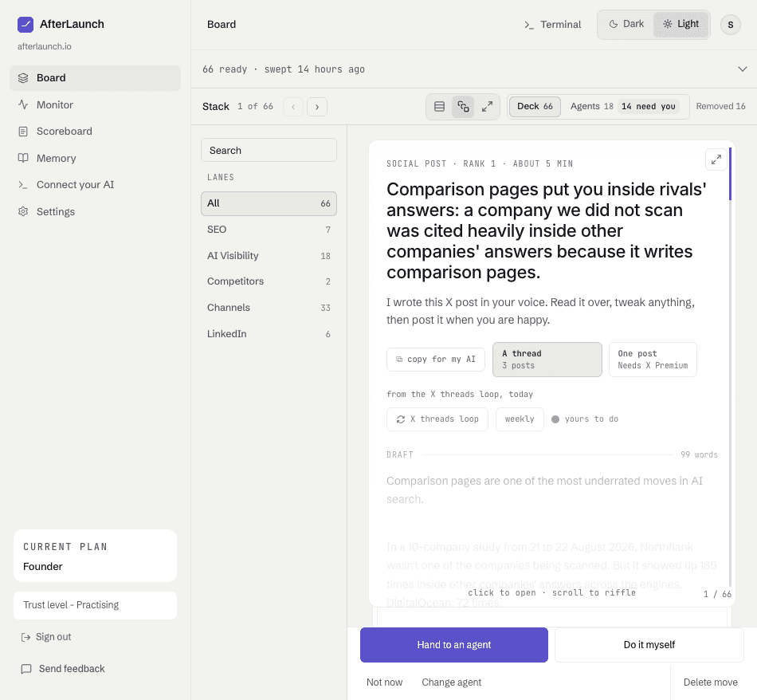Click the Do it myself button

point(649,645)
